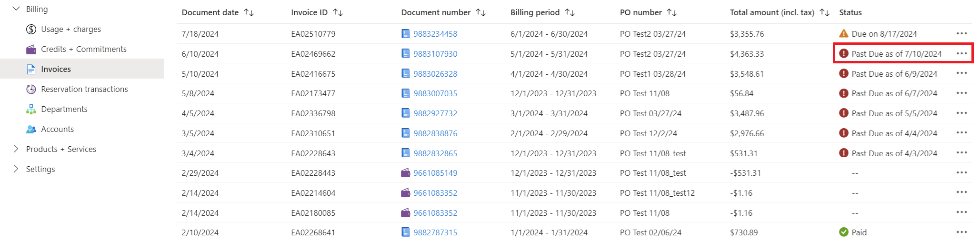
Task: Open document number 9882787315
Action: coord(435,232)
